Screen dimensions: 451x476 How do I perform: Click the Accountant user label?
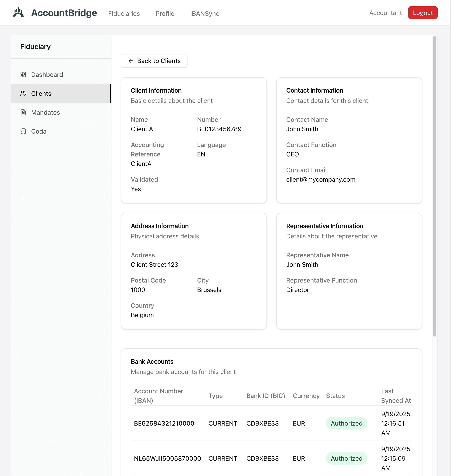(385, 13)
